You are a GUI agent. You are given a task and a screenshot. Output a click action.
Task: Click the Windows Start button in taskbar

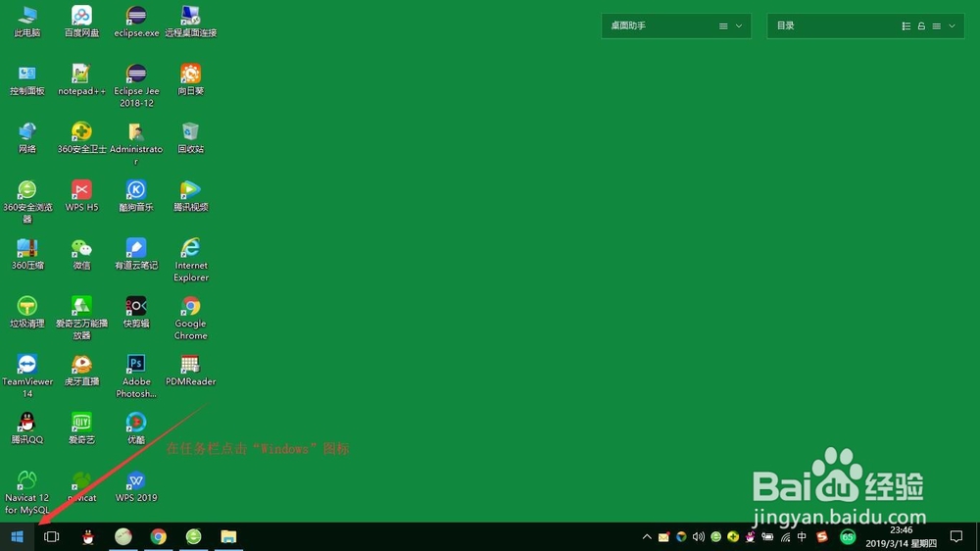point(17,536)
